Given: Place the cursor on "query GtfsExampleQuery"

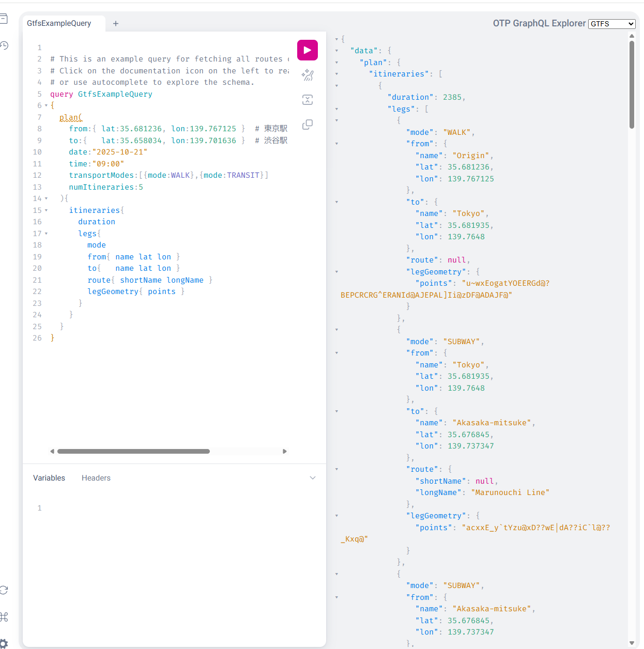Looking at the screenshot, I should (x=101, y=94).
